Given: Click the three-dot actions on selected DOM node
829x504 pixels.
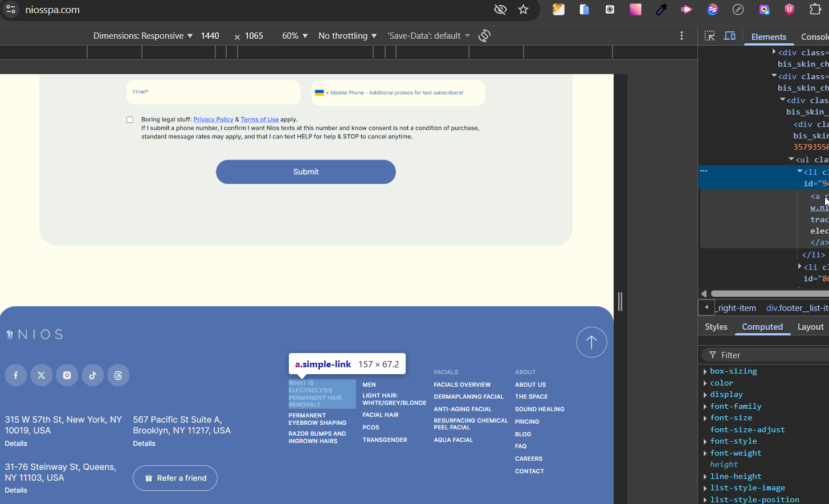Looking at the screenshot, I should 704,171.
